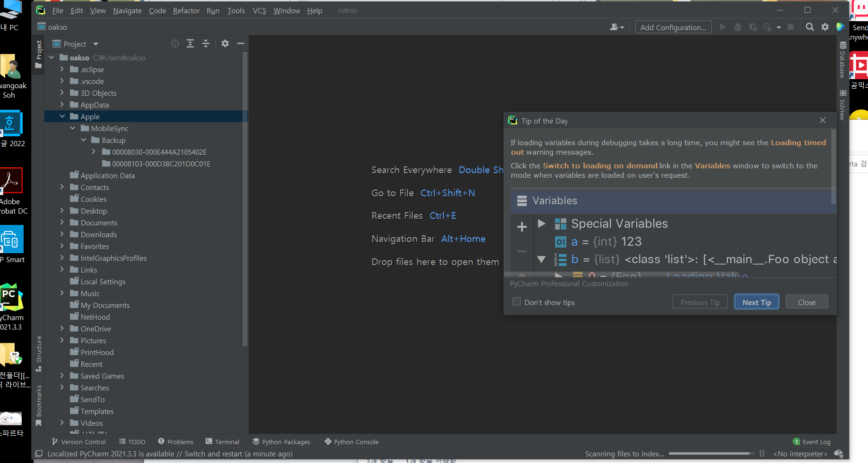868x463 pixels.
Task: Click the Run play icon
Action: pyautogui.click(x=723, y=27)
